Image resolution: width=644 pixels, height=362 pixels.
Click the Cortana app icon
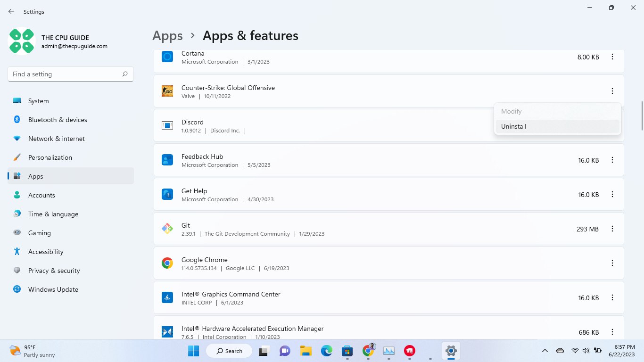pyautogui.click(x=167, y=57)
